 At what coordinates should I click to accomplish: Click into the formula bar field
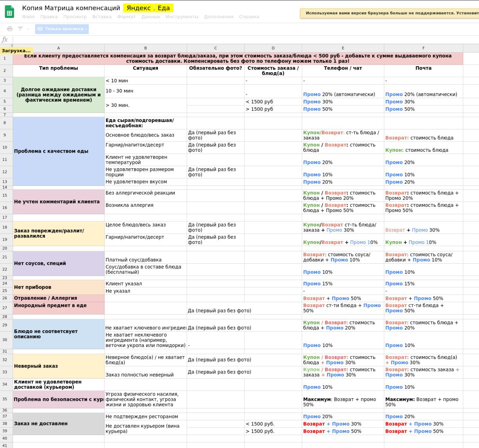tap(245, 40)
